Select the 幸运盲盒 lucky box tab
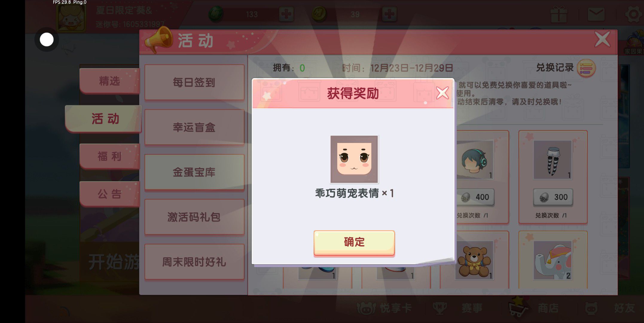This screenshot has width=644, height=323. 194,127
